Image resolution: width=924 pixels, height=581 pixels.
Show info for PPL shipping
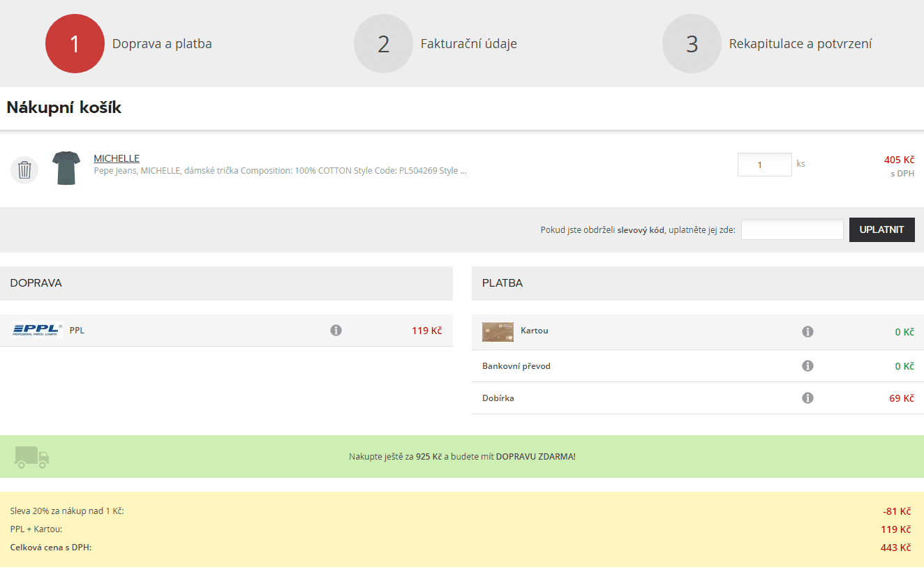tap(336, 331)
